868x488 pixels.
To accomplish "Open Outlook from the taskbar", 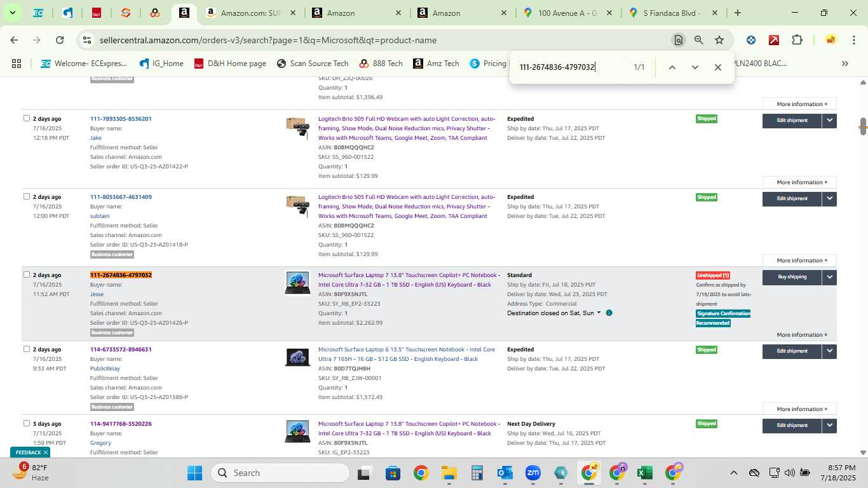I will pos(505,473).
